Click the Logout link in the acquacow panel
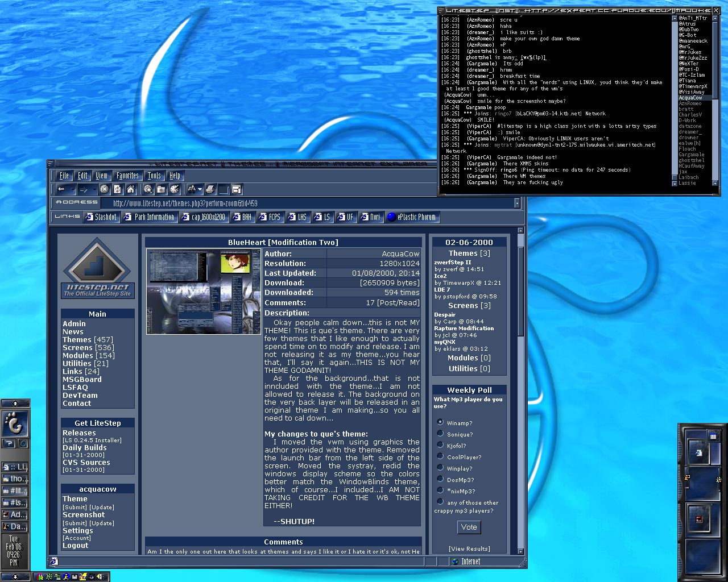 point(75,545)
